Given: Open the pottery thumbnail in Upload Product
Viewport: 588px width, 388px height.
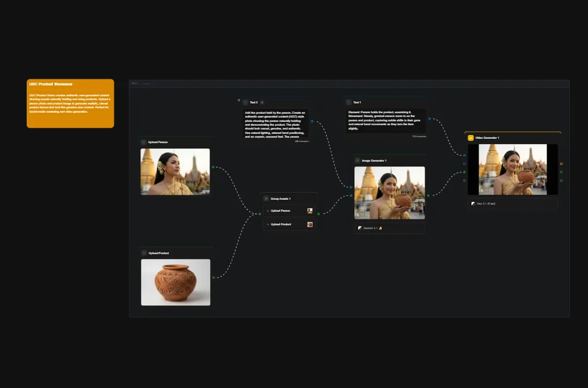Looking at the screenshot, I should coord(175,282).
